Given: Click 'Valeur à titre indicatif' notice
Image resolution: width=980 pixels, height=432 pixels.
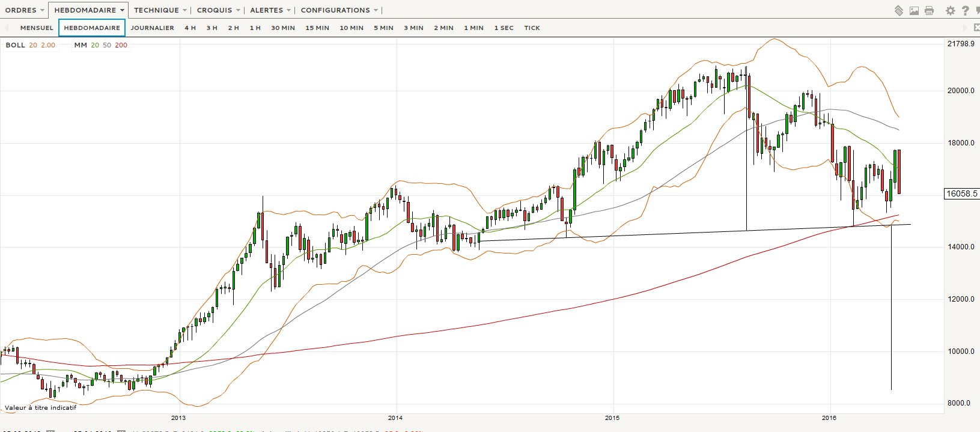Looking at the screenshot, I should [41, 407].
